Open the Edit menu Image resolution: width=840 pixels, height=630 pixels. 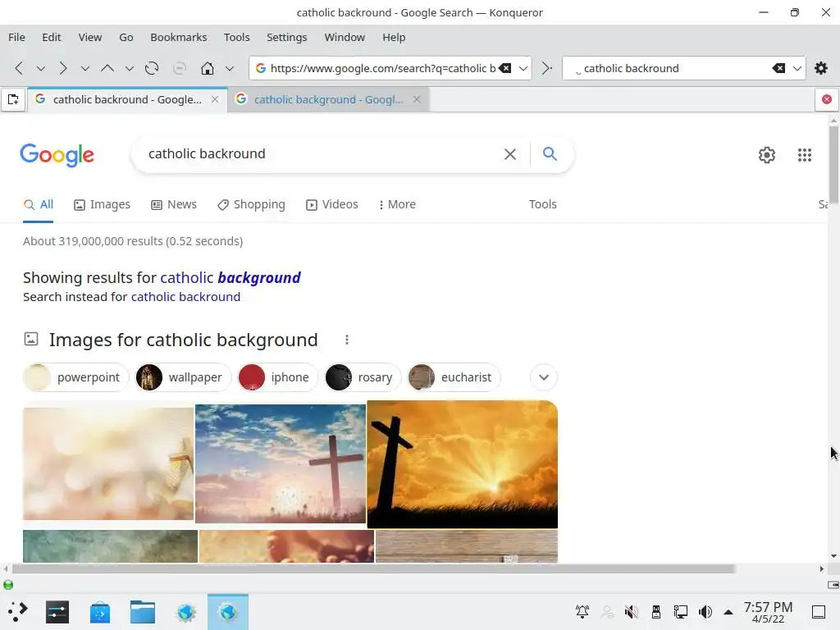pyautogui.click(x=52, y=38)
